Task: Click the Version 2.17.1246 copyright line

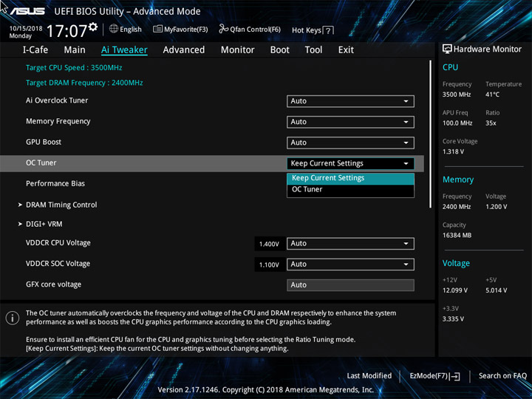Action: pos(266,390)
